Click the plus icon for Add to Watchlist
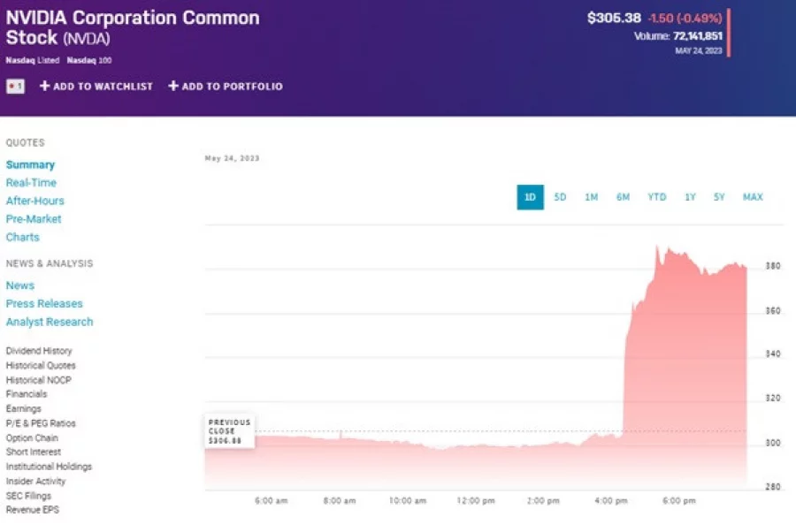Screen dimensions: 796x532 coord(45,87)
